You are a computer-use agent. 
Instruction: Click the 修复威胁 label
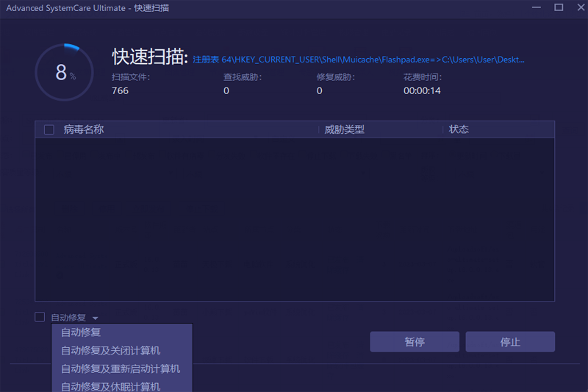336,77
